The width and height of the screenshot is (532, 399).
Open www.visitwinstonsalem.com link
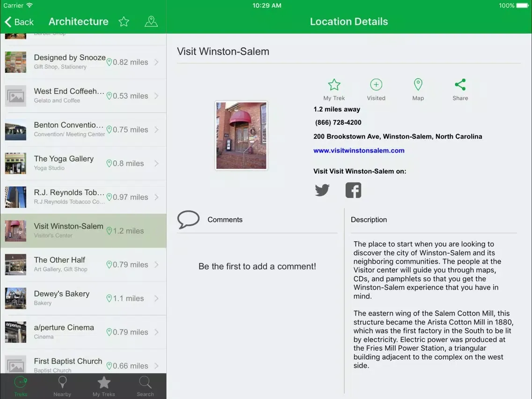359,150
